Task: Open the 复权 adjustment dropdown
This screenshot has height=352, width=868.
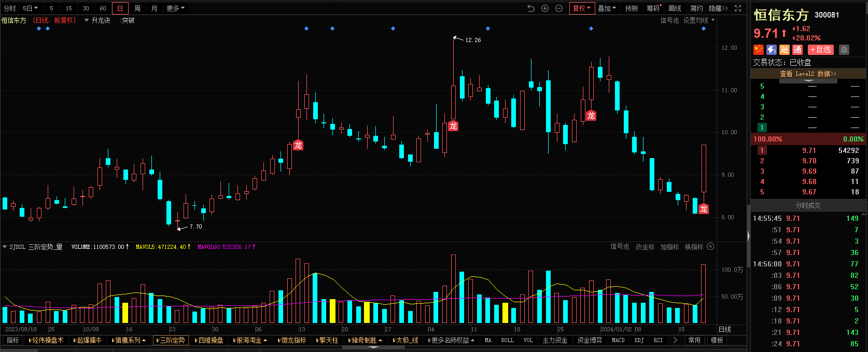Action: [x=582, y=8]
